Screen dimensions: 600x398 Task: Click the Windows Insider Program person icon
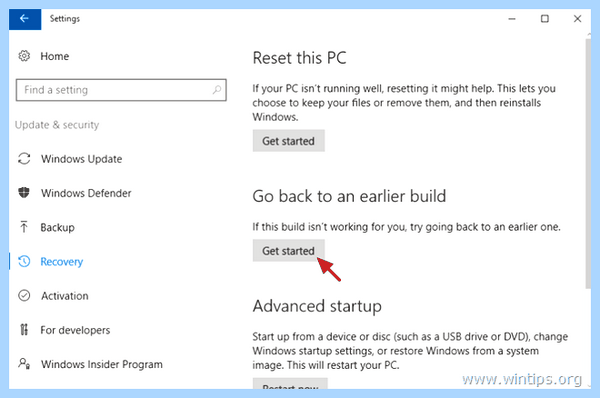click(x=24, y=364)
